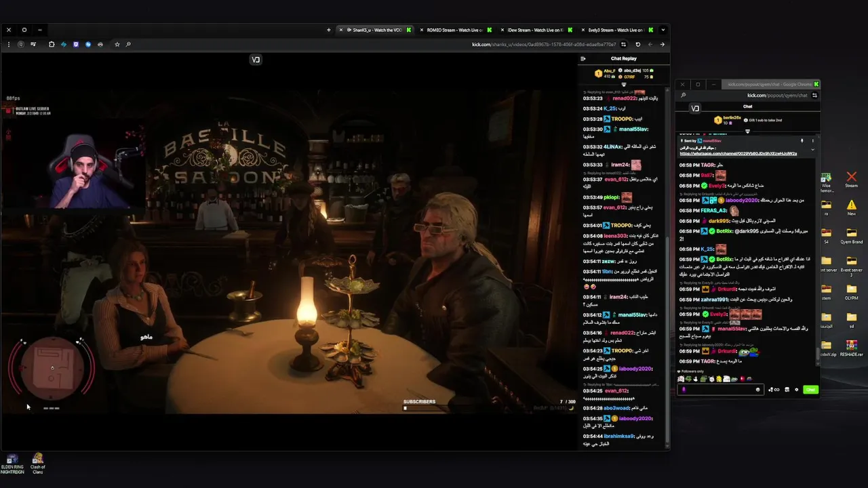Click username dark995 in popout chat
The width and height of the screenshot is (868, 488).
pos(719,221)
